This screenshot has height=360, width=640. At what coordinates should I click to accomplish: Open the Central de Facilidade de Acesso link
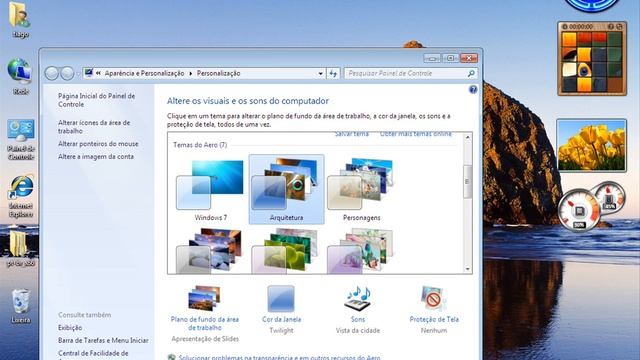coord(93,355)
